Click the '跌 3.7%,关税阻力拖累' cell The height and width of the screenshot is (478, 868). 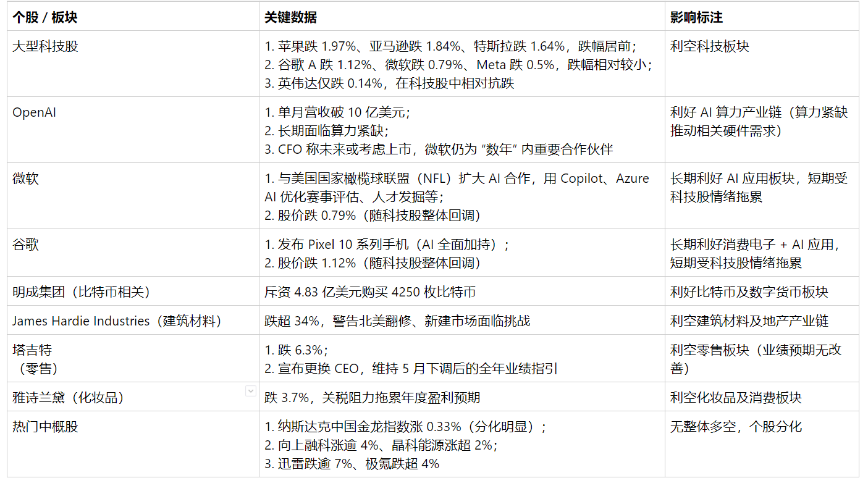(x=462, y=396)
